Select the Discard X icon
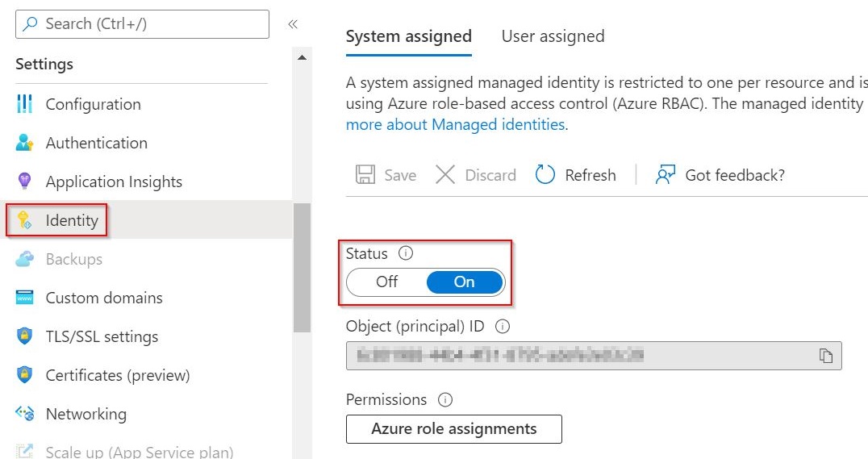The image size is (868, 459). click(445, 175)
